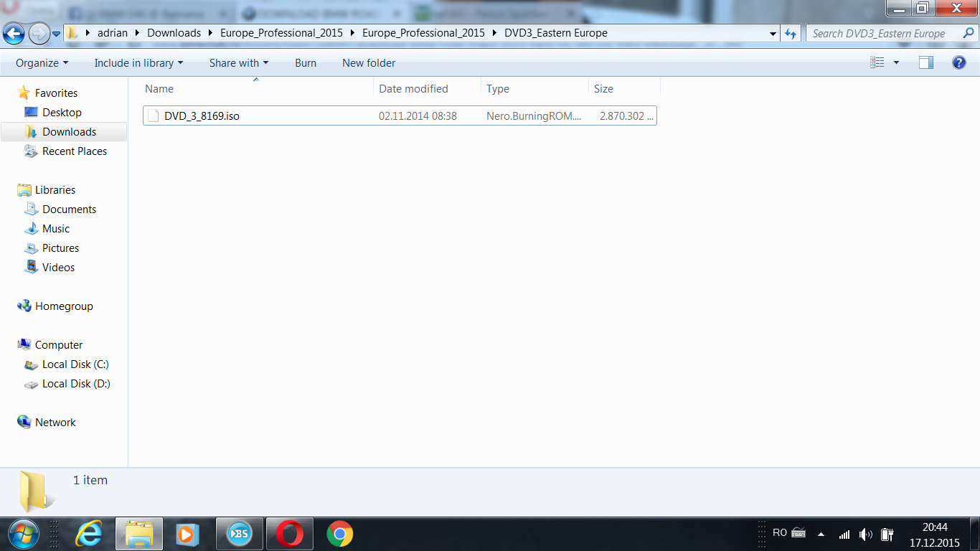The image size is (980, 551).
Task: Click the Burn toolbar button
Action: point(306,63)
